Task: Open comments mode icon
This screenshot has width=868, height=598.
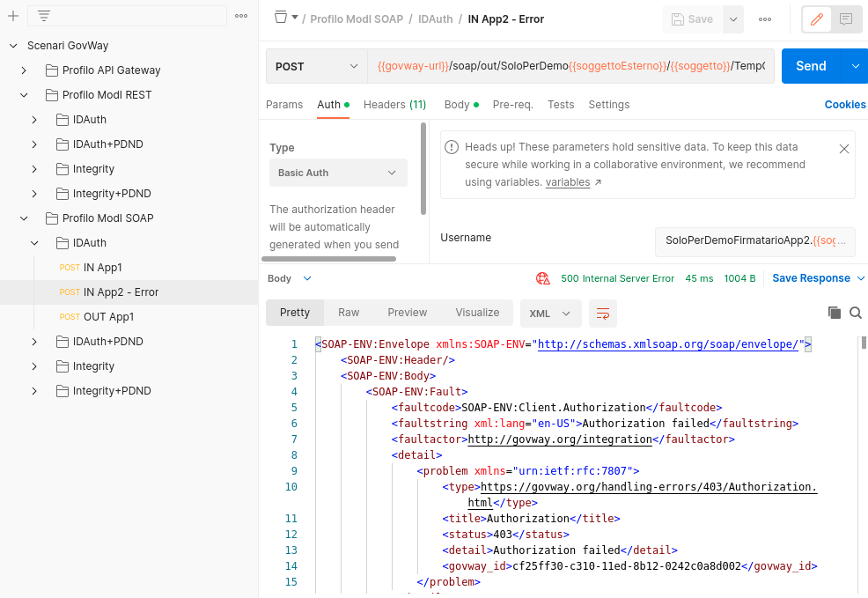Action: pos(846,19)
